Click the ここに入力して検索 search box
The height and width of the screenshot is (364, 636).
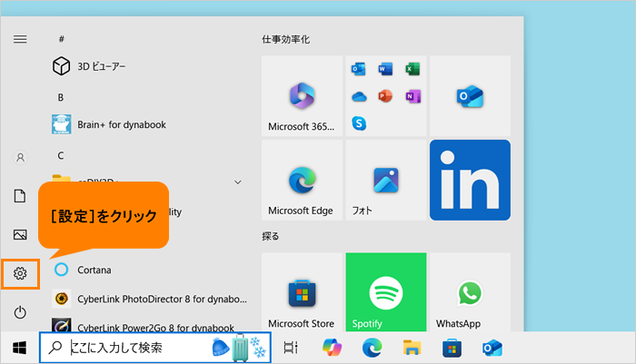(x=155, y=348)
